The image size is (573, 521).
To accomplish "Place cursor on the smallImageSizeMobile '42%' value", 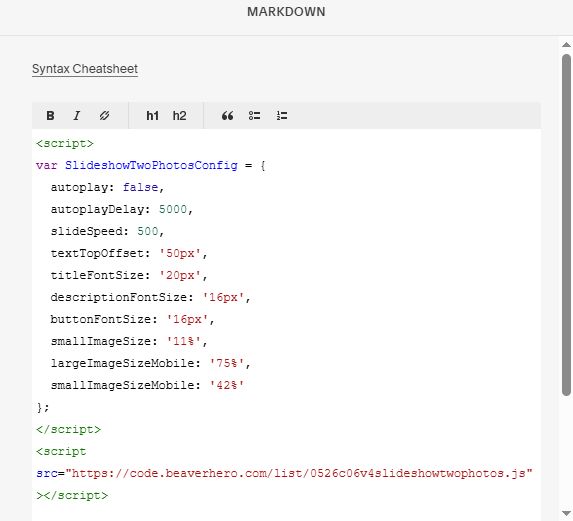I will click(227, 385).
